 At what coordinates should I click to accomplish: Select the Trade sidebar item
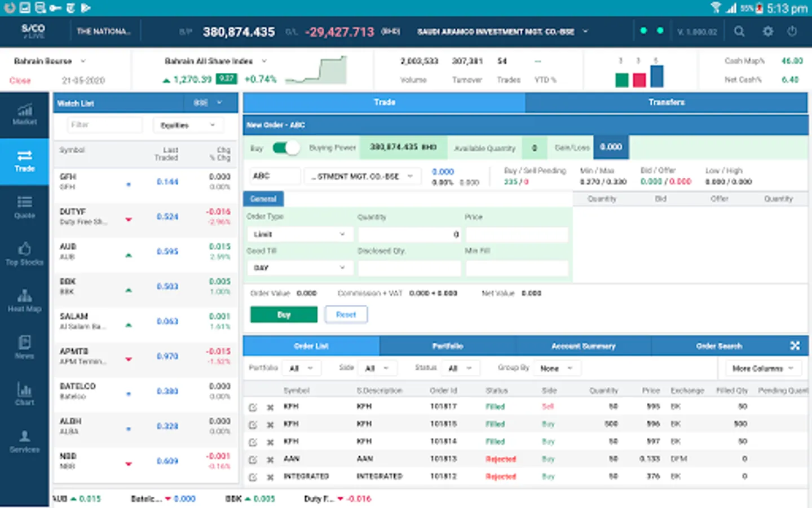24,161
